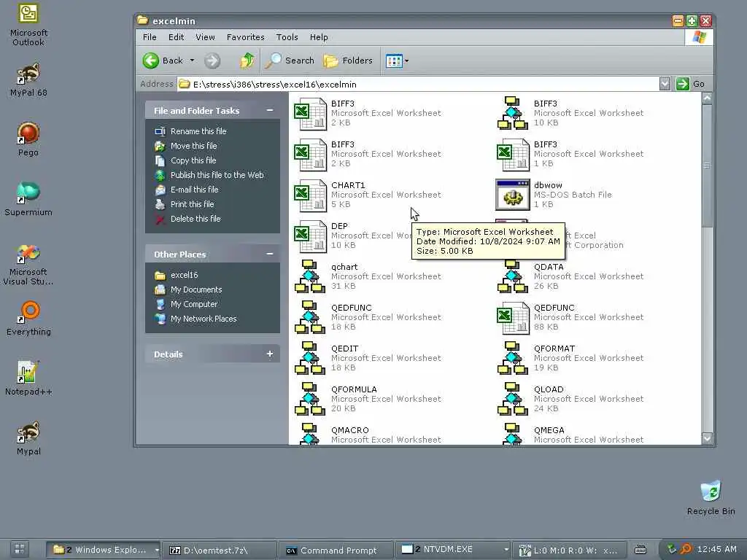Go up one folder level icon
The width and height of the screenshot is (747, 560).
pyautogui.click(x=247, y=61)
